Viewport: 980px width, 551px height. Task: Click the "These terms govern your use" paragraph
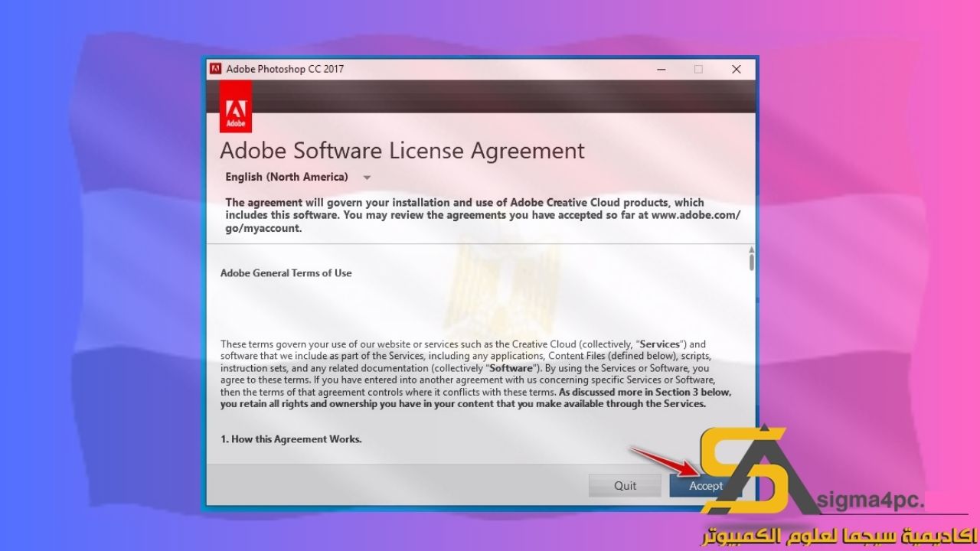[476, 373]
